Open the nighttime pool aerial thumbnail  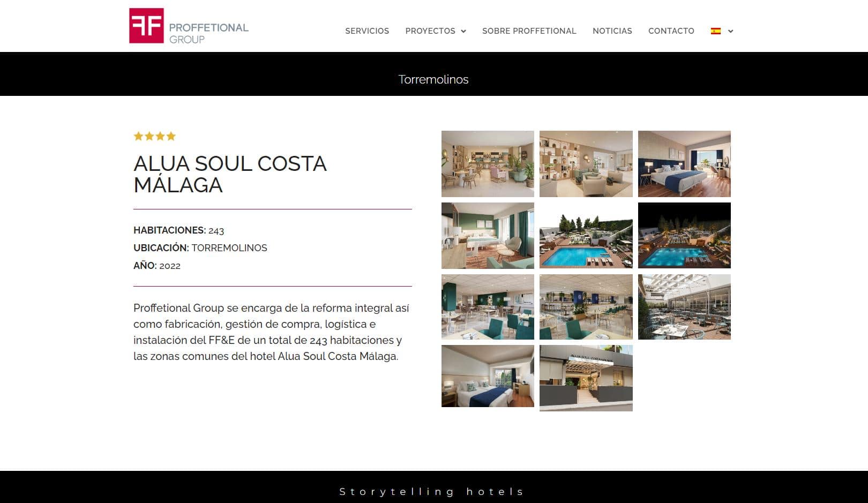click(684, 236)
